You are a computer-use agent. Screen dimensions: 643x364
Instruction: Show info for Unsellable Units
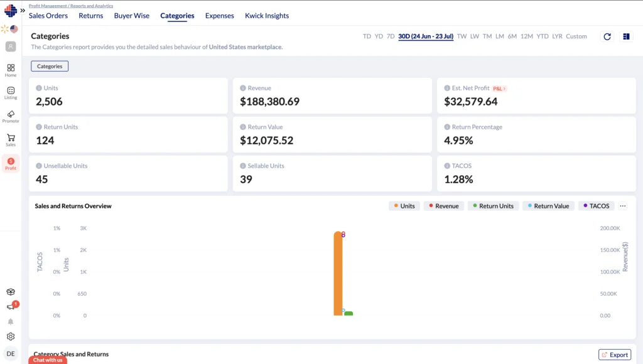[x=39, y=166]
